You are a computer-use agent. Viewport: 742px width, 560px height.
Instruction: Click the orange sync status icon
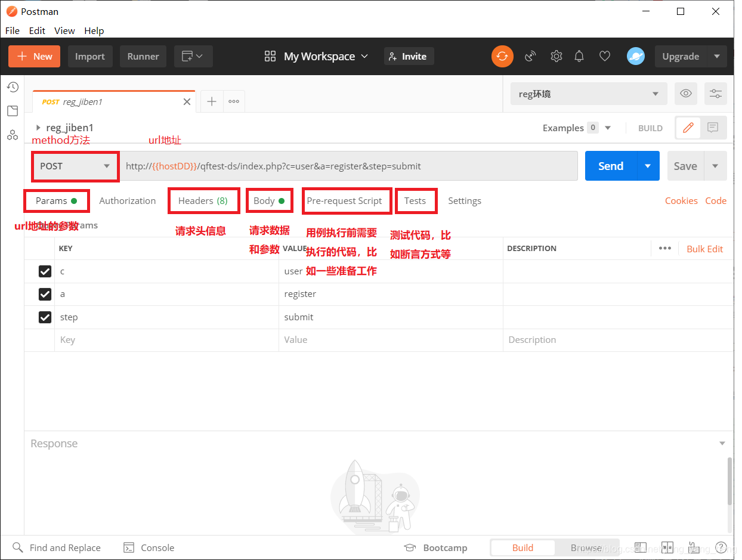point(502,56)
